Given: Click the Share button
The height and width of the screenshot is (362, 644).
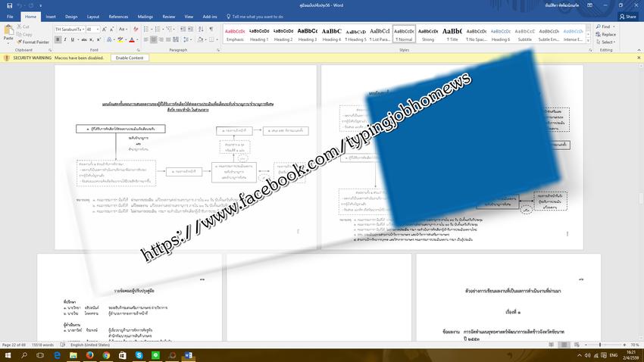Looking at the screenshot, I should tap(628, 17).
